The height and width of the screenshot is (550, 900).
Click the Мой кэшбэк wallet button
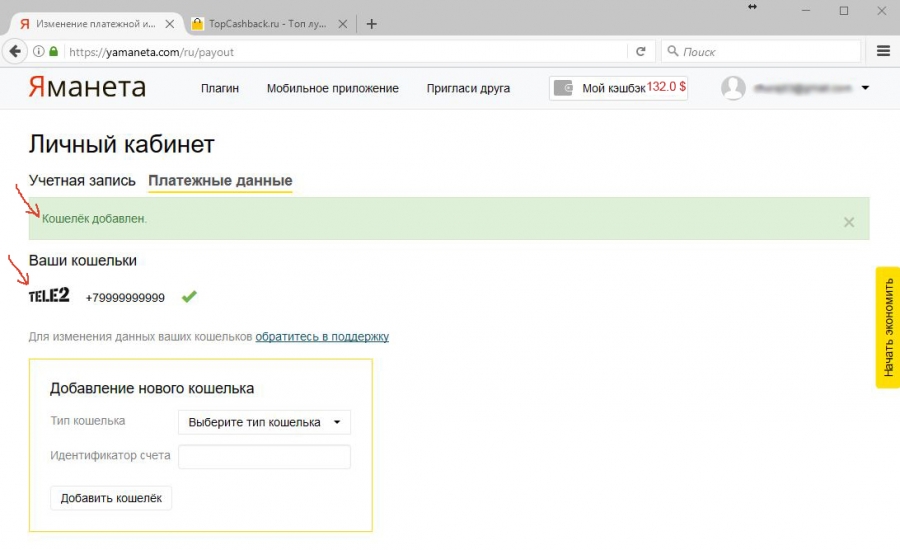618,88
